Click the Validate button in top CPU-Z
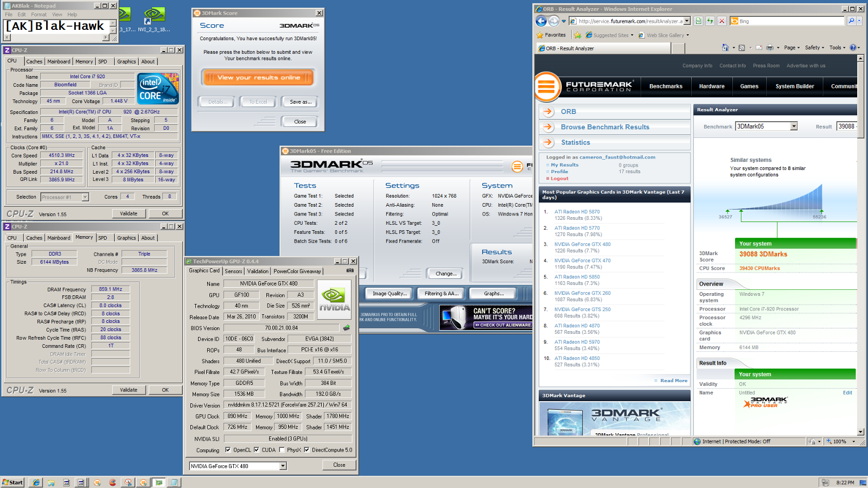 [x=129, y=213]
